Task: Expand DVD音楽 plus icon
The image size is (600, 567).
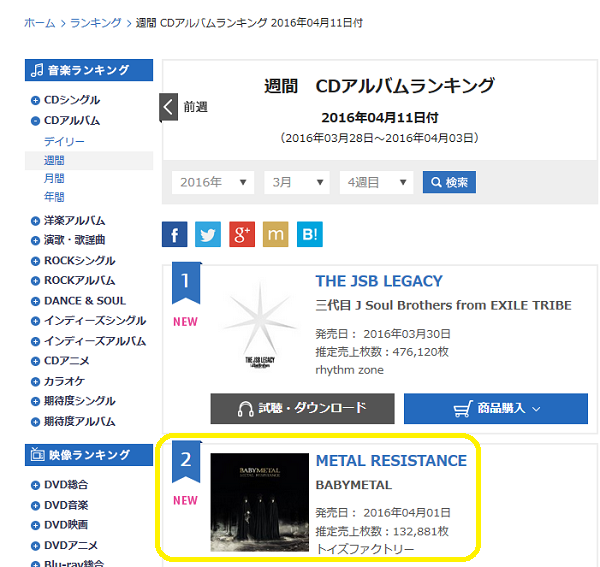Action: (35, 506)
